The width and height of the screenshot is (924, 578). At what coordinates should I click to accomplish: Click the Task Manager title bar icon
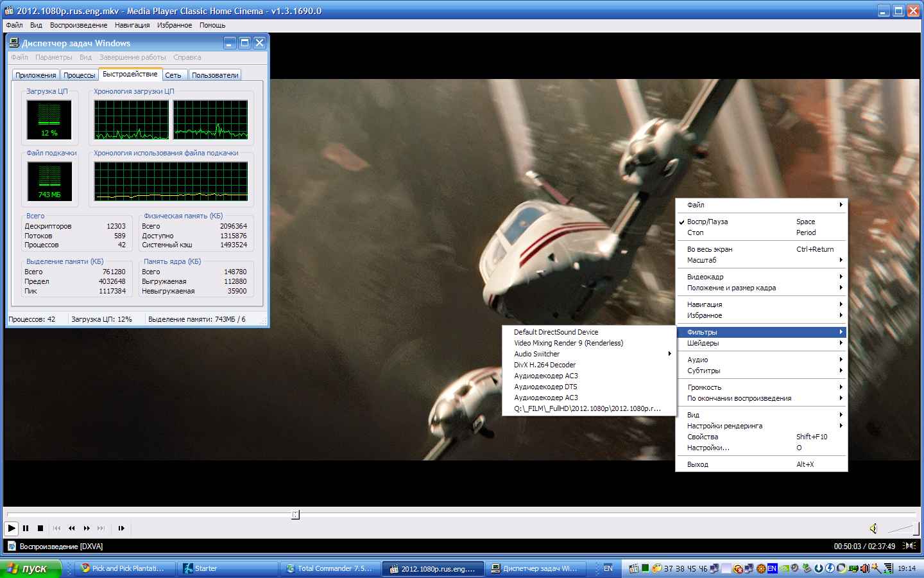[x=14, y=43]
